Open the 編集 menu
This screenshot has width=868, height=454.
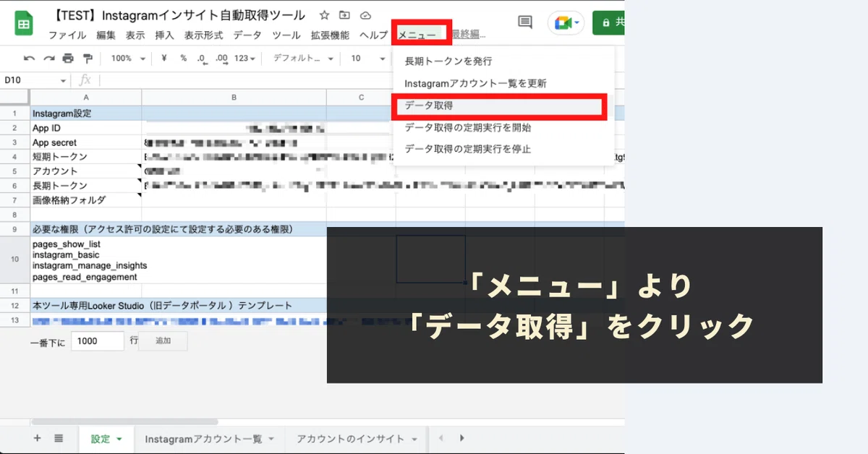pos(106,35)
